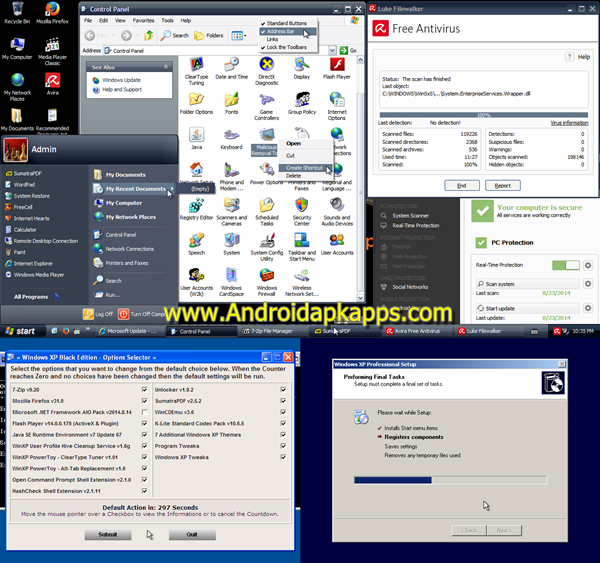Open Date and Time applet

tap(232, 68)
